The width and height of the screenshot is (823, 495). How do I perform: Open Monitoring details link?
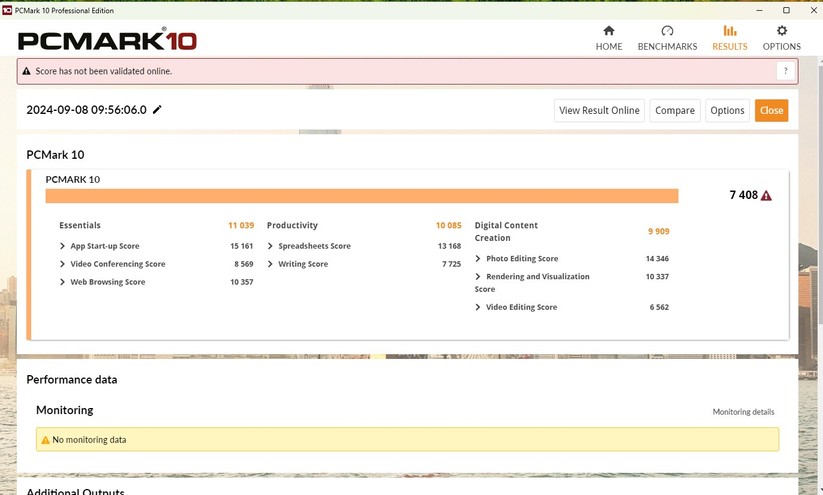coord(743,412)
